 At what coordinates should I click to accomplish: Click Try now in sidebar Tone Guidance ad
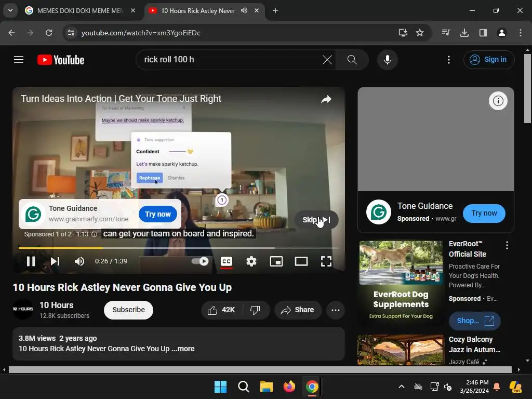pyautogui.click(x=484, y=214)
